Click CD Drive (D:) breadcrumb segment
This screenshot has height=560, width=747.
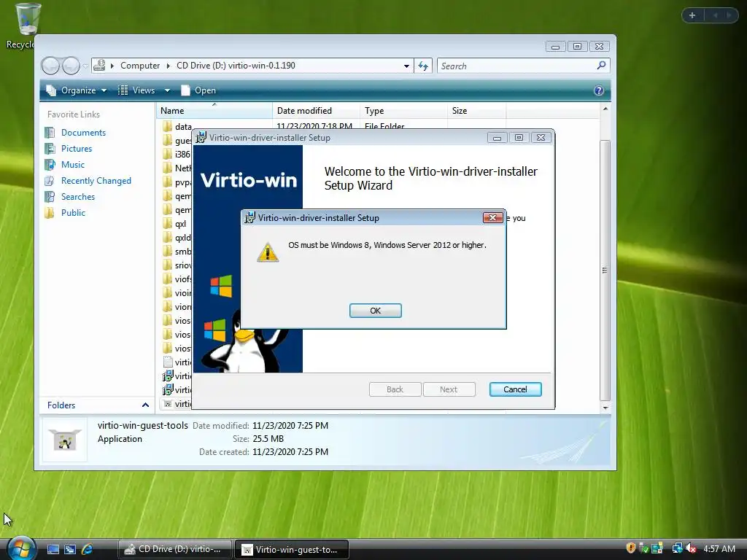tap(236, 66)
